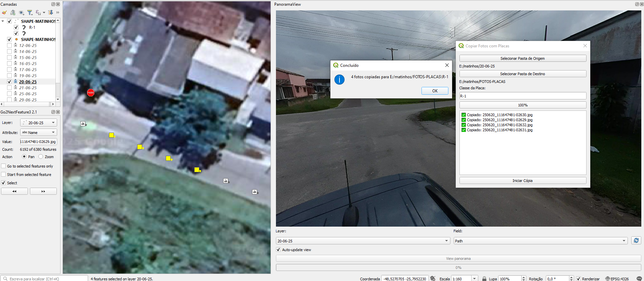644x281 pixels.
Task: Click the Iniciar Cópia button
Action: pos(522,181)
